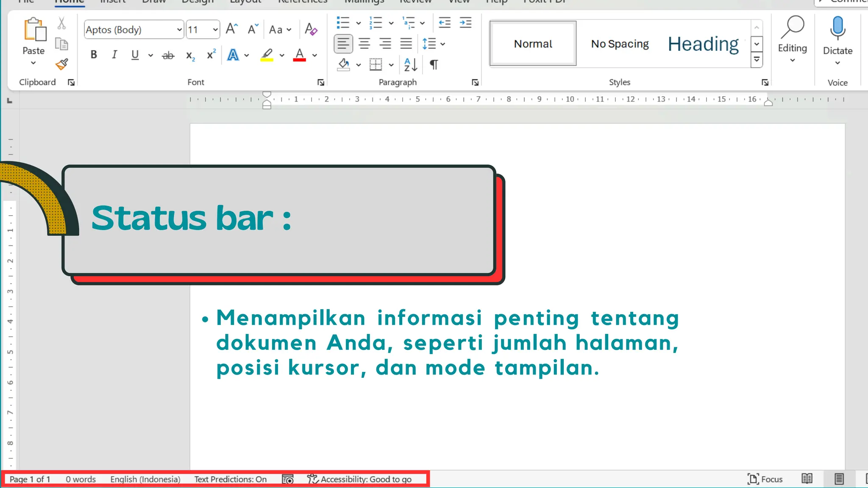This screenshot has height=488, width=868.
Task: Toggle Strikethrough formatting
Action: 168,55
